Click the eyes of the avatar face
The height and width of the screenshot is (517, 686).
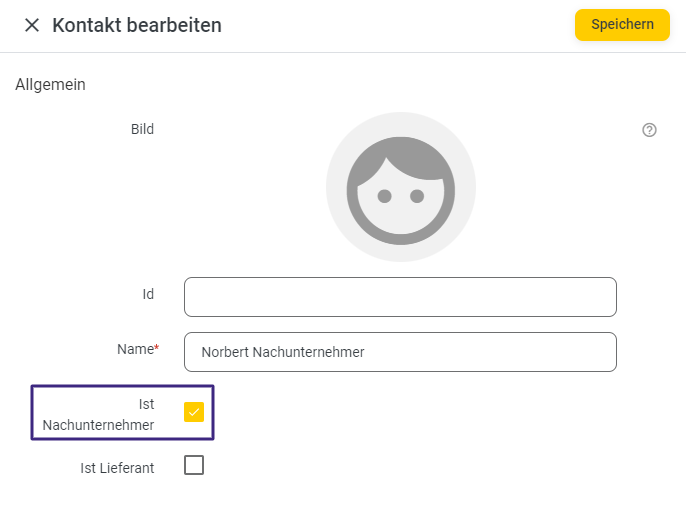point(401,196)
